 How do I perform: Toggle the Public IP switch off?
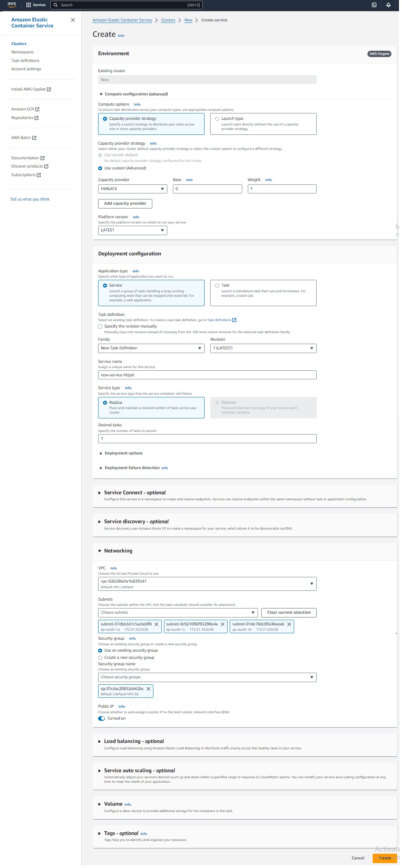tap(102, 719)
